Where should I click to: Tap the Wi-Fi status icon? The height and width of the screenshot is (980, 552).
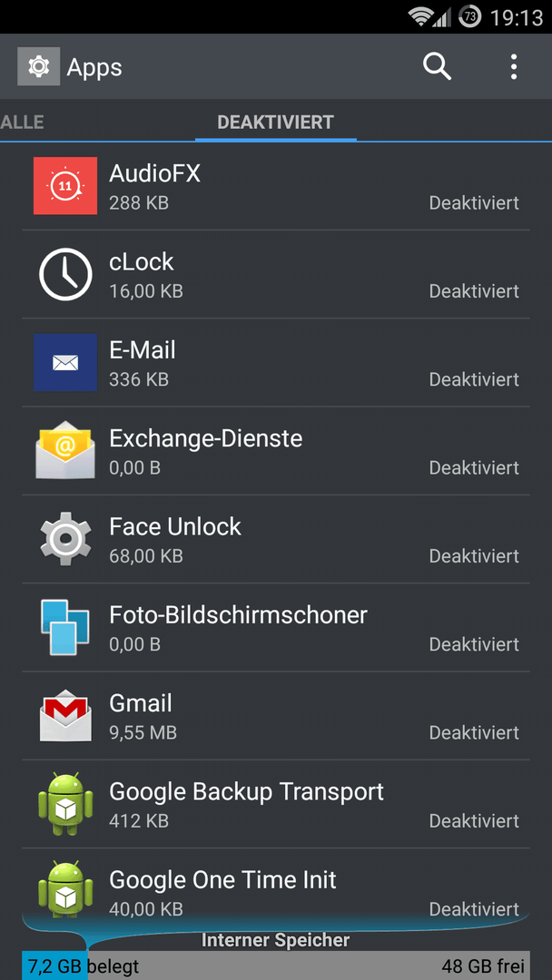(x=420, y=17)
